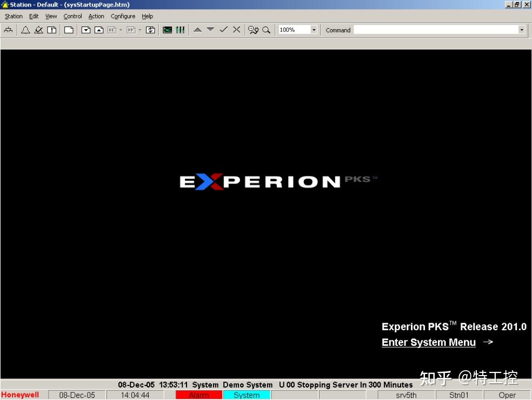Open the Trend chart icon
The width and height of the screenshot is (532, 400).
coord(167,30)
